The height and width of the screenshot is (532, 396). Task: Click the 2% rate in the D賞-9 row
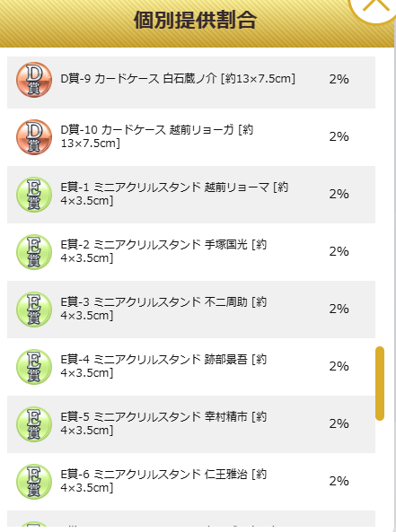pyautogui.click(x=339, y=79)
